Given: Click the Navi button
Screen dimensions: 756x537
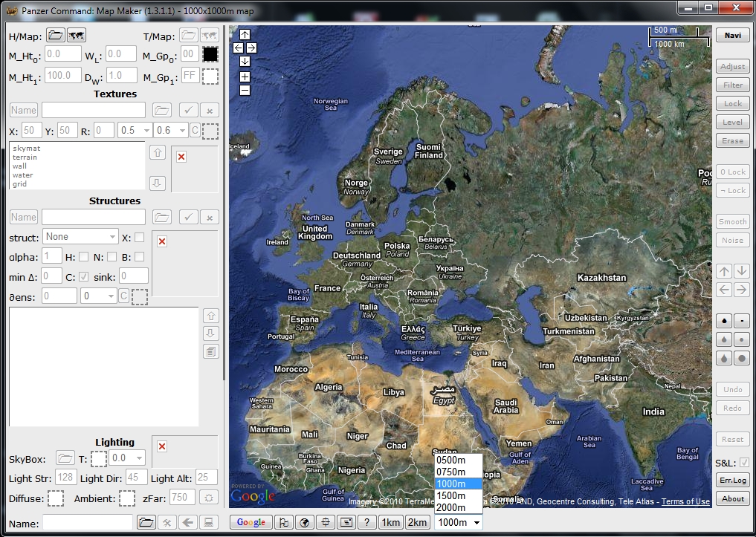Looking at the screenshot, I should [x=732, y=35].
